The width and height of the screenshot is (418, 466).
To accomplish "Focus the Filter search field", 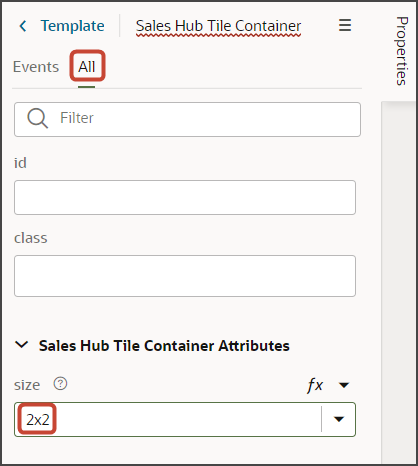I will pyautogui.click(x=187, y=119).
